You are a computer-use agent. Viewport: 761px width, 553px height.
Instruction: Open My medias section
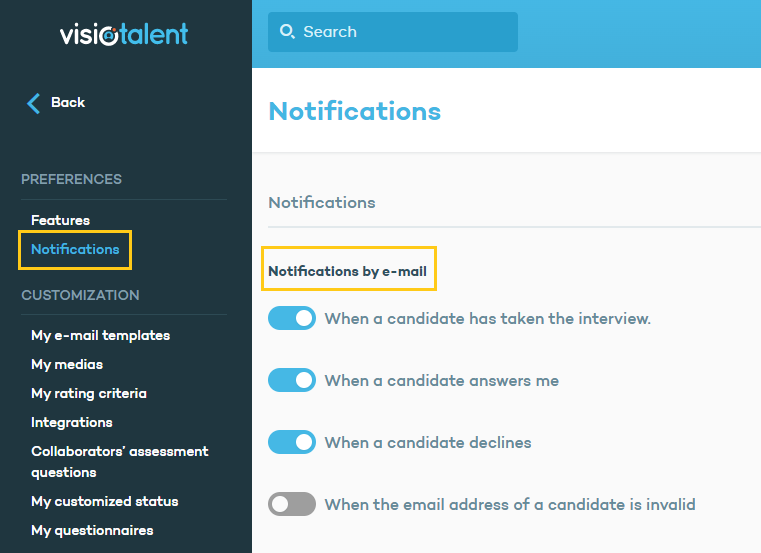click(67, 364)
